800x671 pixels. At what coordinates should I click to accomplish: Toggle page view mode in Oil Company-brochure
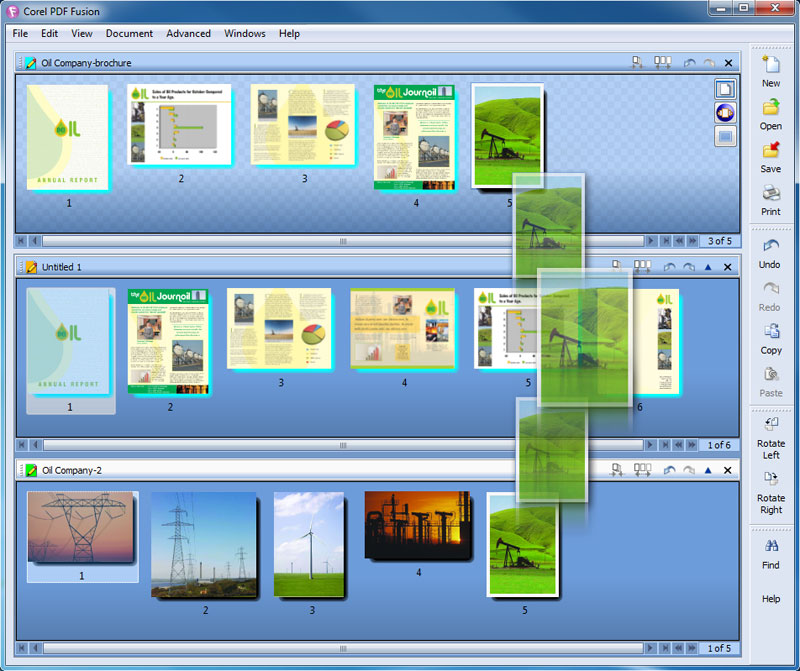[x=725, y=89]
